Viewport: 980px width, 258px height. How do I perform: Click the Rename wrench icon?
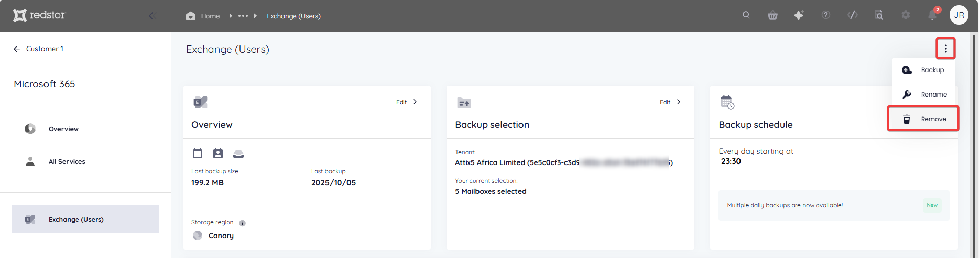(906, 95)
